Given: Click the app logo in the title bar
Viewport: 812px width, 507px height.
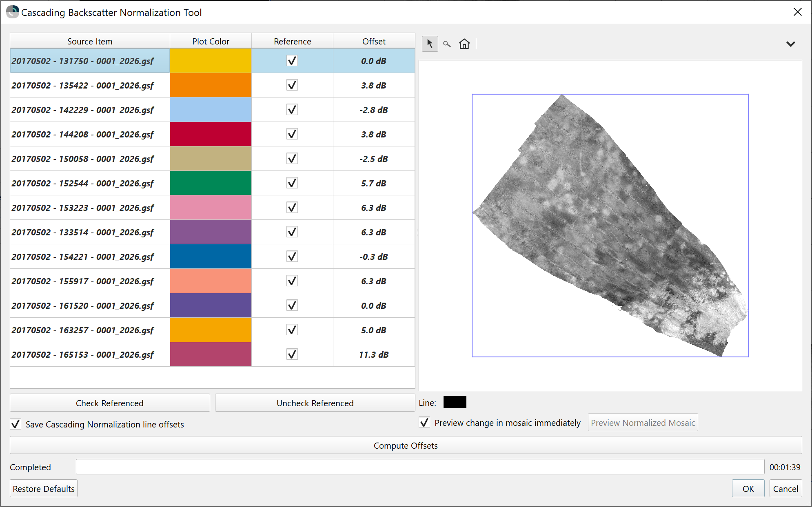Looking at the screenshot, I should tap(12, 12).
